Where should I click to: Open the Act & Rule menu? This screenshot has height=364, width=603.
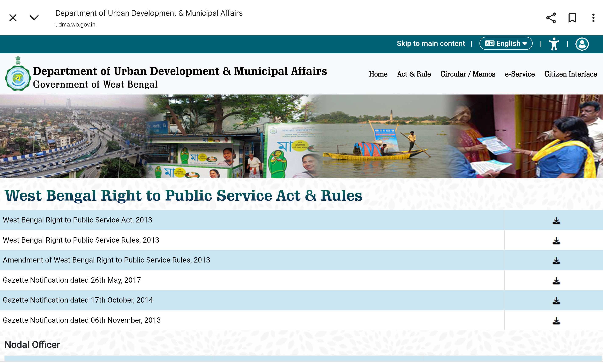click(x=414, y=74)
